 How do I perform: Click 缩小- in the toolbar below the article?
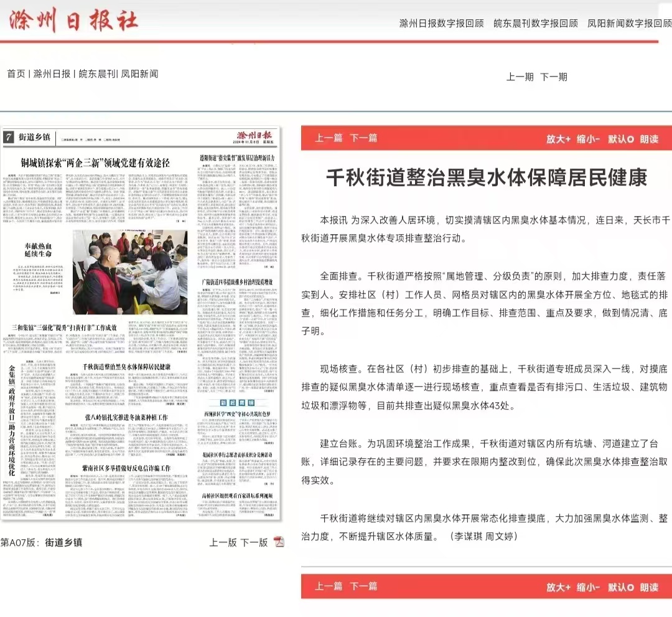click(x=588, y=587)
